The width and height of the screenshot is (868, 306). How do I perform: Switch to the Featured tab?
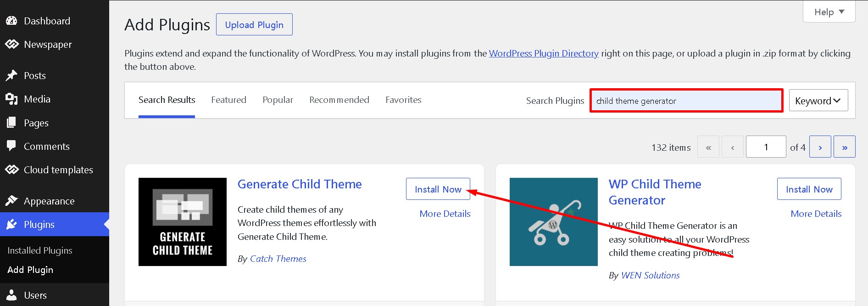(229, 100)
